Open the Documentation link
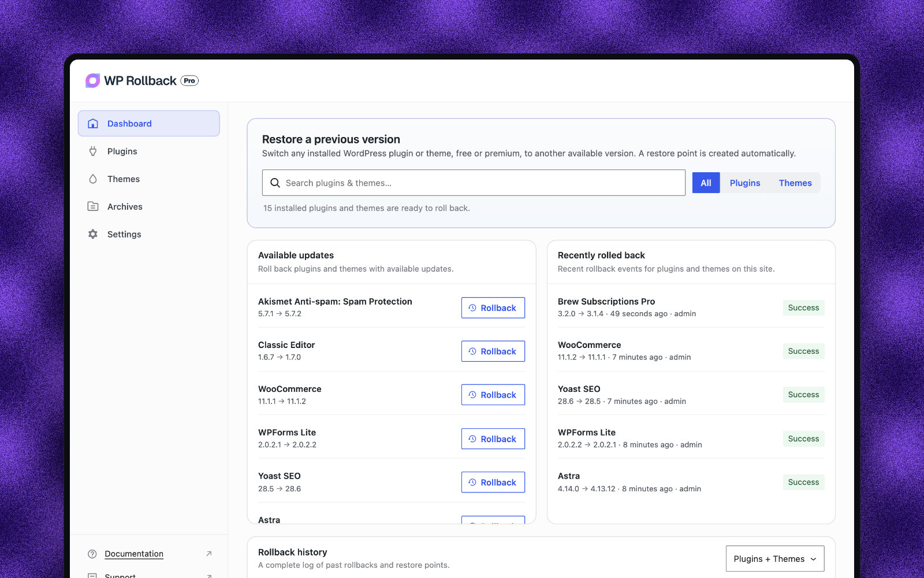Image resolution: width=924 pixels, height=578 pixels. [x=134, y=554]
